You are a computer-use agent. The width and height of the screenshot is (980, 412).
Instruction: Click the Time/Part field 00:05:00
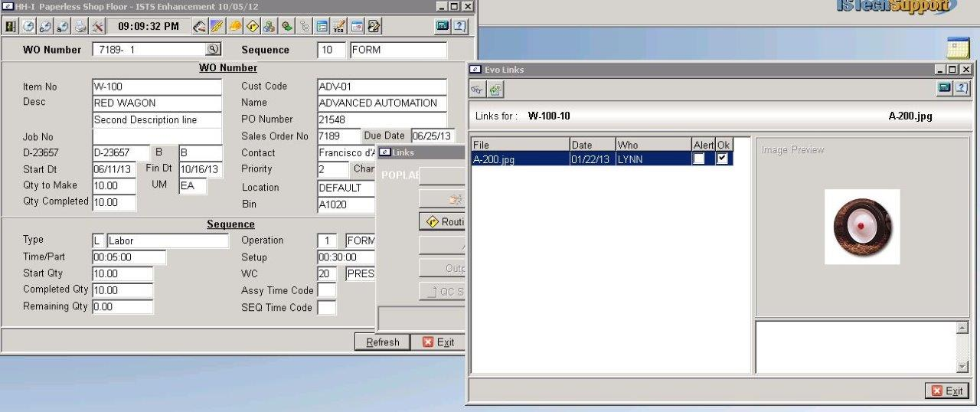tap(129, 257)
